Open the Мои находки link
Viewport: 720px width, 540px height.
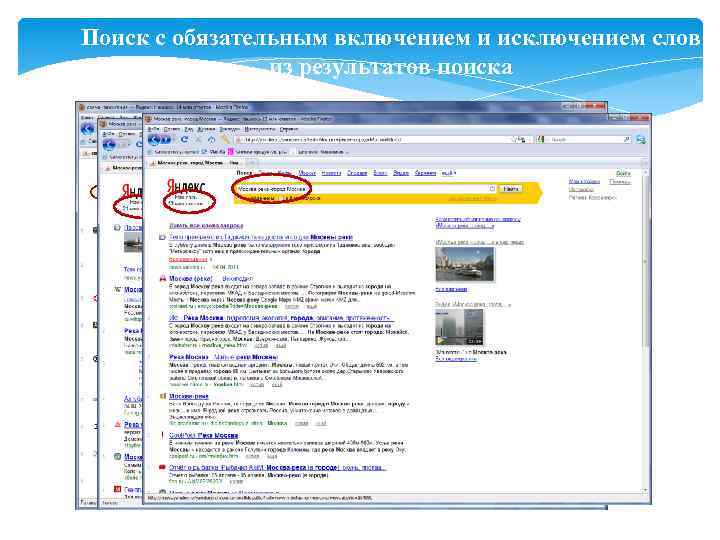point(584,181)
